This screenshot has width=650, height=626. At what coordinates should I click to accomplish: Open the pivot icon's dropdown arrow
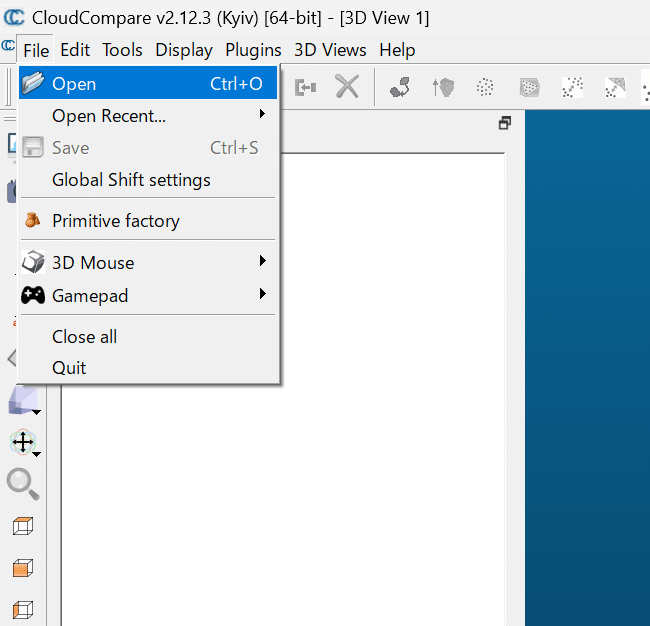[x=36, y=454]
